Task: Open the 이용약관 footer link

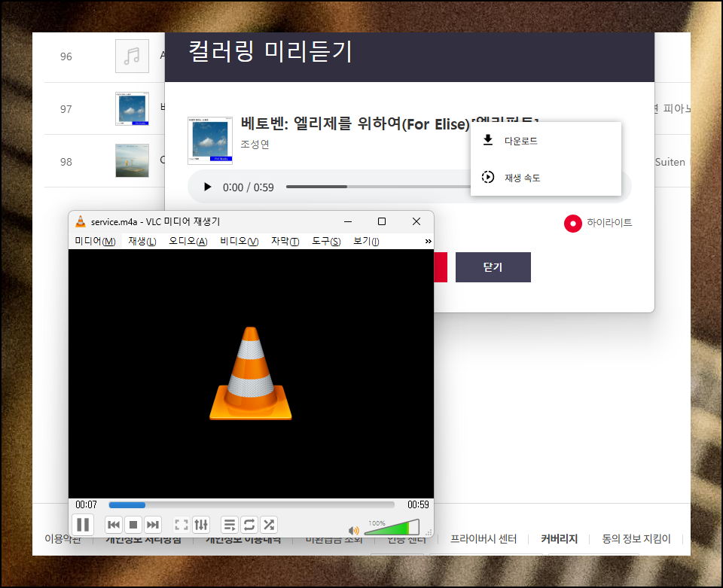Action: click(63, 539)
